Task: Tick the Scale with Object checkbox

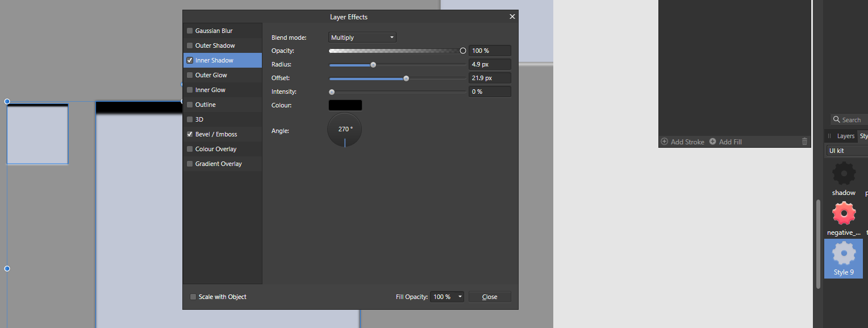Action: [193, 297]
